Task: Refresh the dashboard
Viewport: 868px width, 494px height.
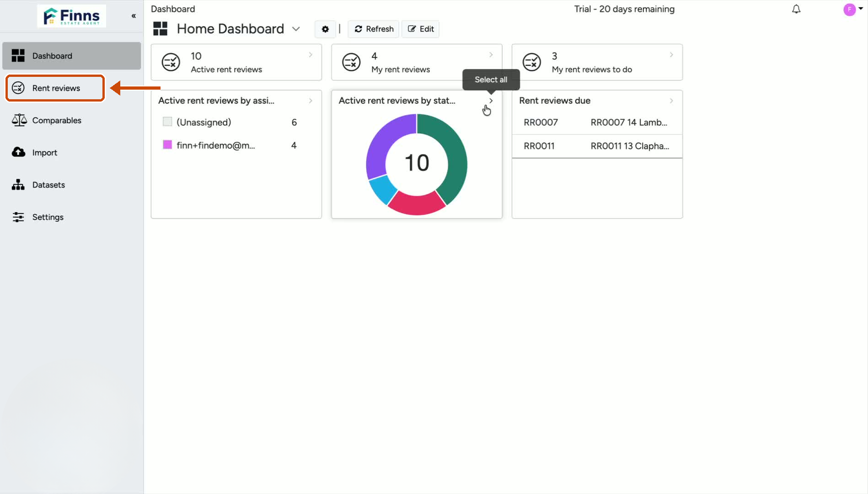Action: click(x=374, y=29)
